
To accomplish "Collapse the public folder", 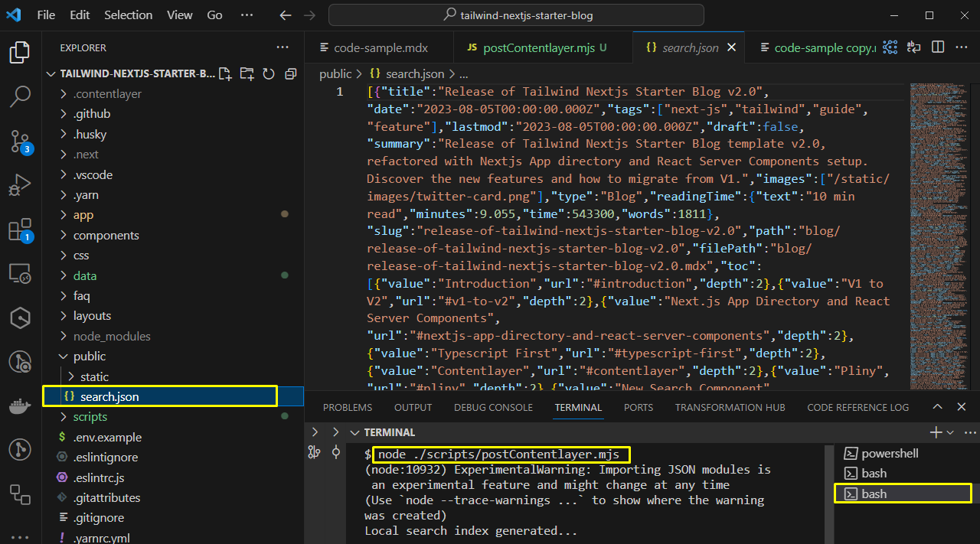I will 89,357.
